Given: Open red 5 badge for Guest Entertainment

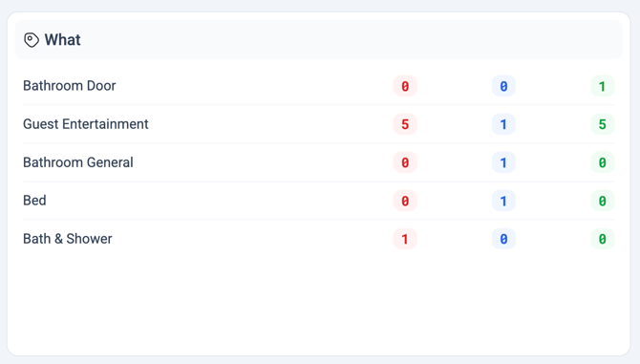Looking at the screenshot, I should (405, 124).
